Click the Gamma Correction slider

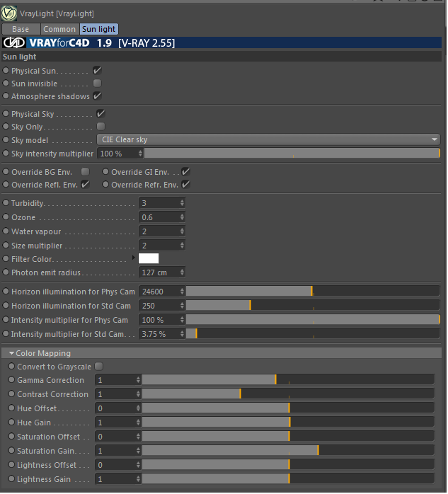(x=288, y=380)
